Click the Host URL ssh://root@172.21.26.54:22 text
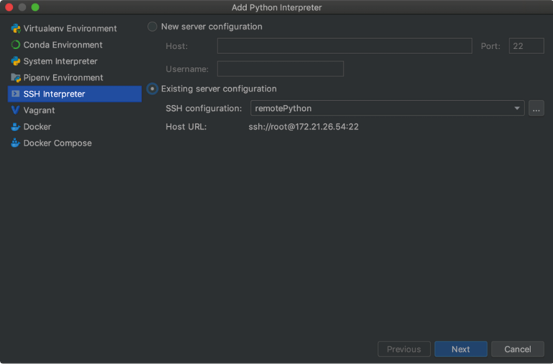The width and height of the screenshot is (553, 364). (303, 127)
